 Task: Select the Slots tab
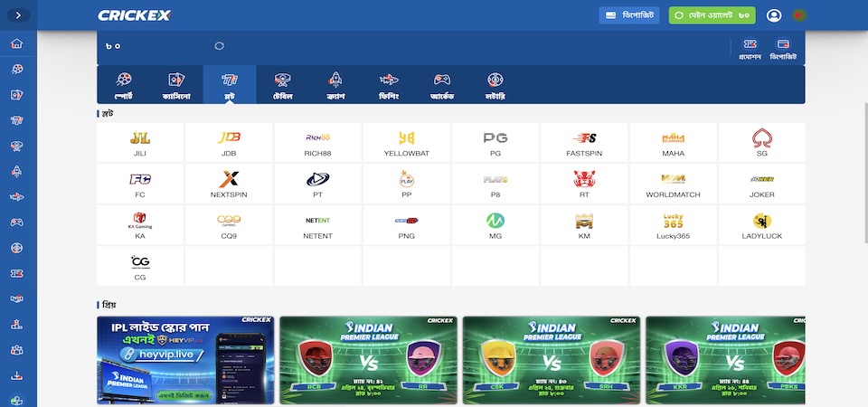(x=230, y=85)
